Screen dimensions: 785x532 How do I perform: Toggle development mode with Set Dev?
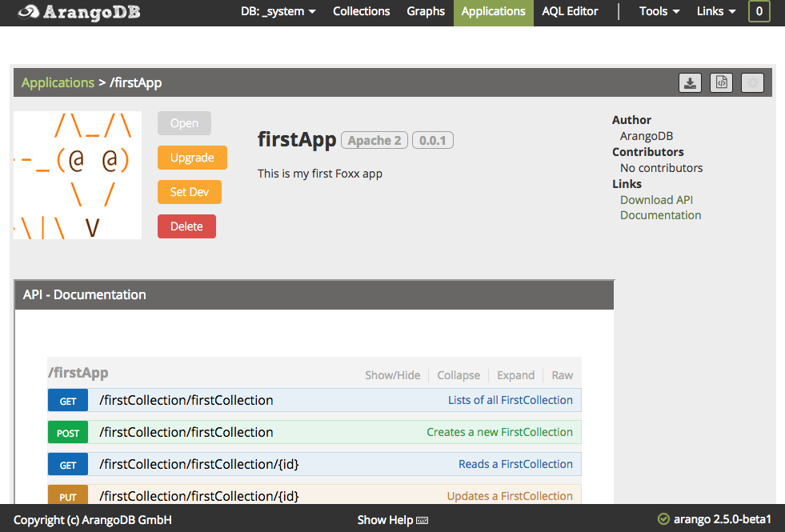[190, 192]
